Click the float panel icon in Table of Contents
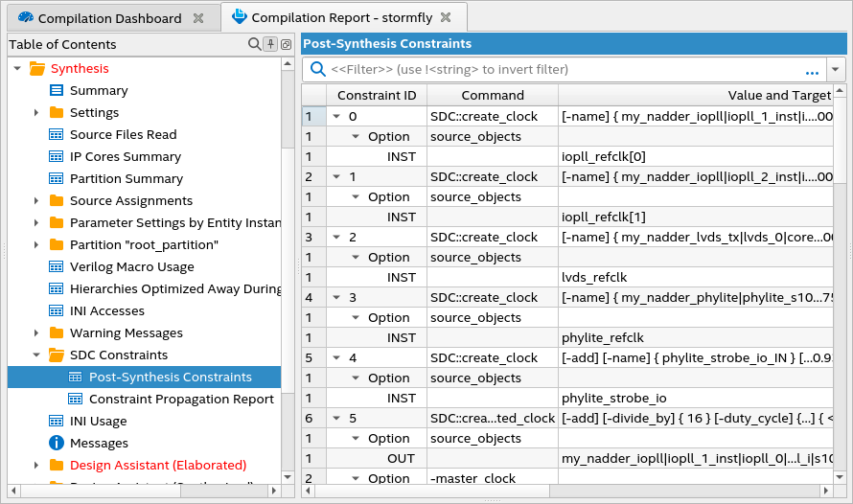Image resolution: width=853 pixels, height=504 pixels. pos(286,44)
